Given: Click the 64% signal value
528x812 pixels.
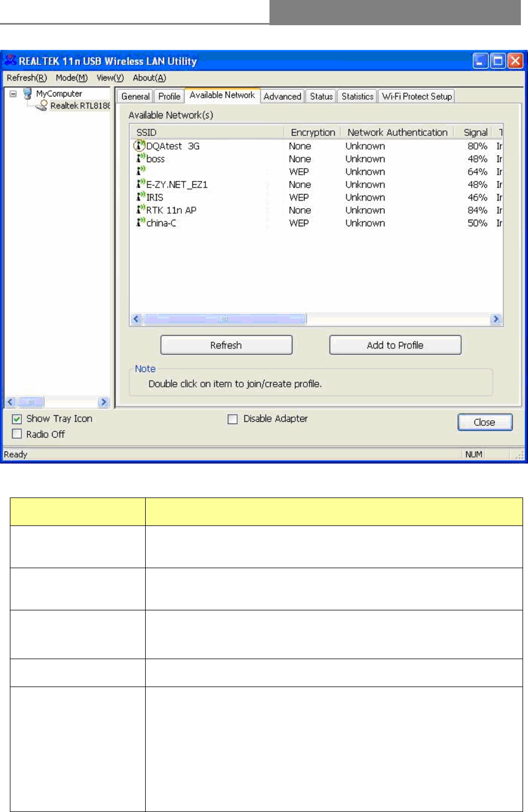Looking at the screenshot, I should [x=477, y=172].
